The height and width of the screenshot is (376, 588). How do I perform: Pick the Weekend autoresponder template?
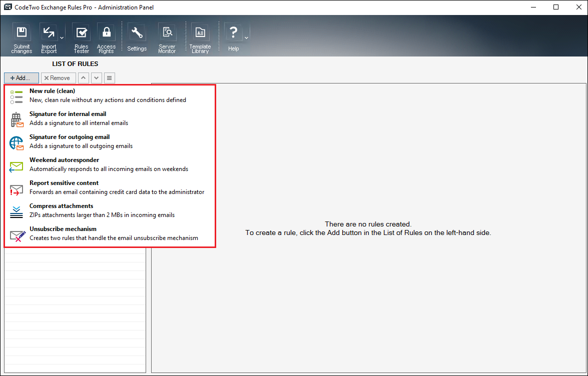[110, 164]
